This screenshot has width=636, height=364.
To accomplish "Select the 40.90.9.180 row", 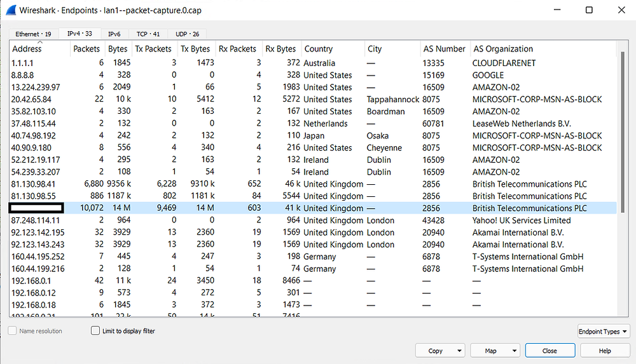I will click(313, 147).
